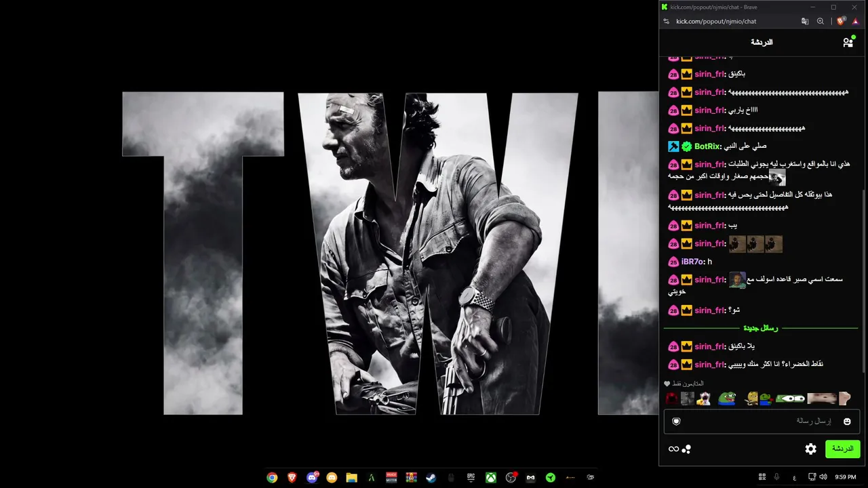The width and height of the screenshot is (868, 488).
Task: Select the yellow reading character emote
Action: tap(750, 399)
